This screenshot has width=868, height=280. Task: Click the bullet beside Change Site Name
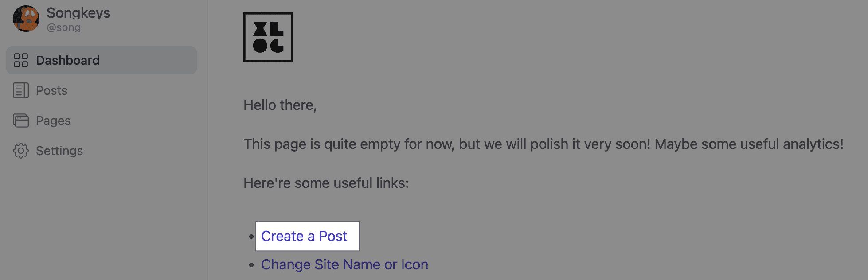tap(251, 265)
